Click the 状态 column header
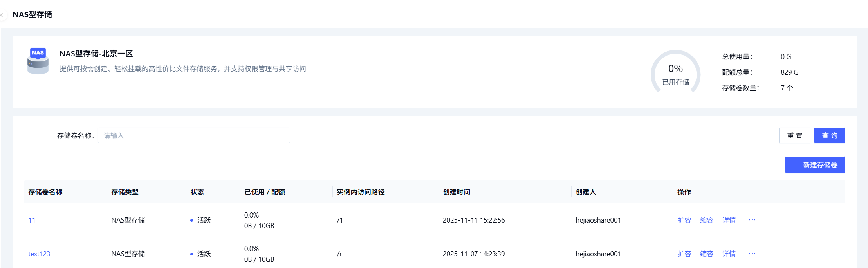 click(197, 192)
